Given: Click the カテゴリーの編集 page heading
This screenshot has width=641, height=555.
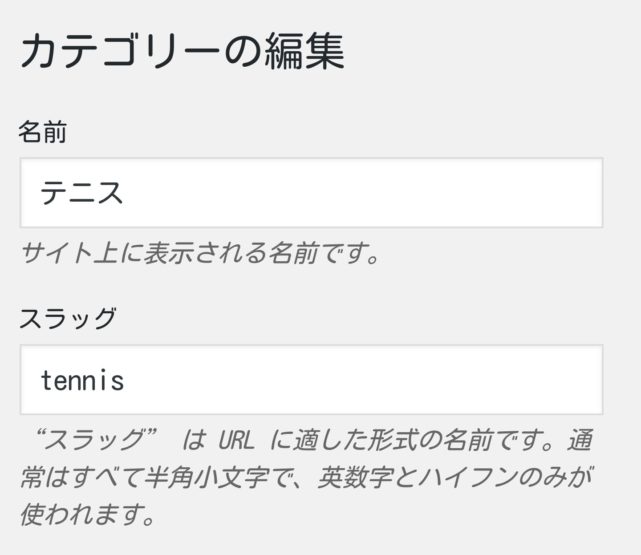Looking at the screenshot, I should (182, 52).
